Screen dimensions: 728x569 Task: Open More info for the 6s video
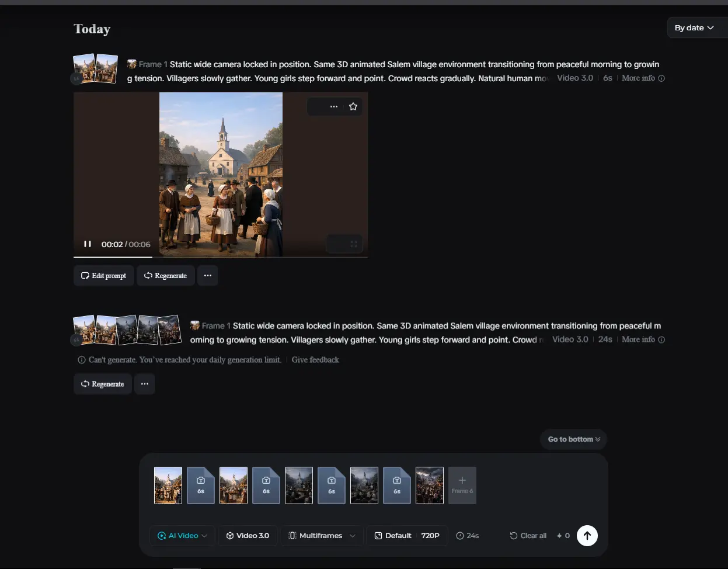[643, 78]
